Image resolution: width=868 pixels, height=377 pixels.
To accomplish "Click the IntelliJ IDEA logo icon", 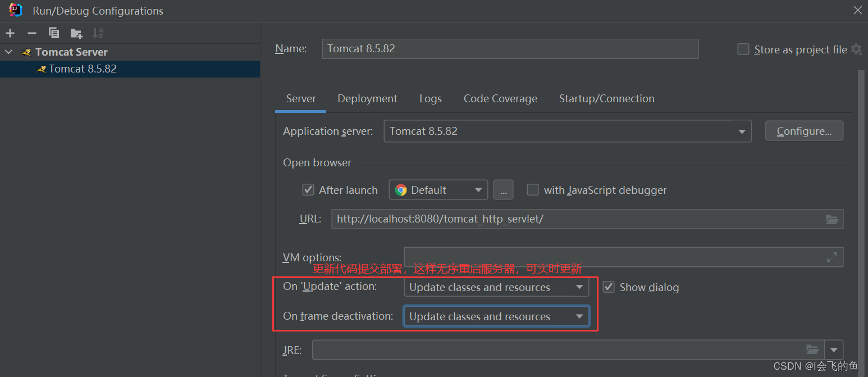I will click(16, 10).
